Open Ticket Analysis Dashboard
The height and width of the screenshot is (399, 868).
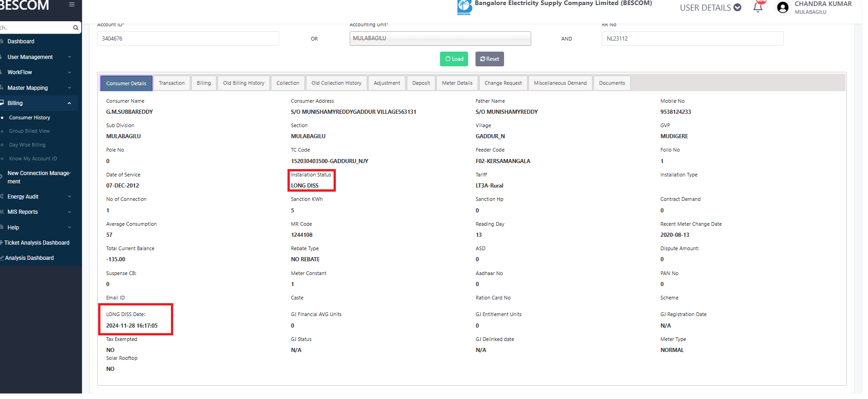pyautogui.click(x=37, y=243)
